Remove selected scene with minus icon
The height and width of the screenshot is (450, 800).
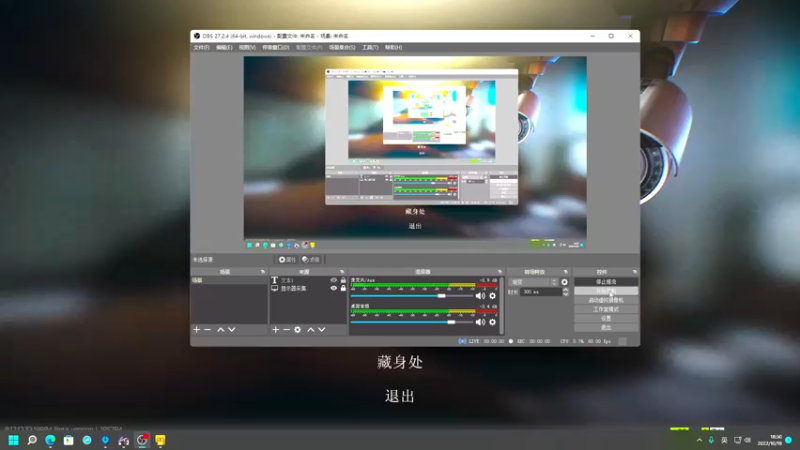click(x=208, y=330)
